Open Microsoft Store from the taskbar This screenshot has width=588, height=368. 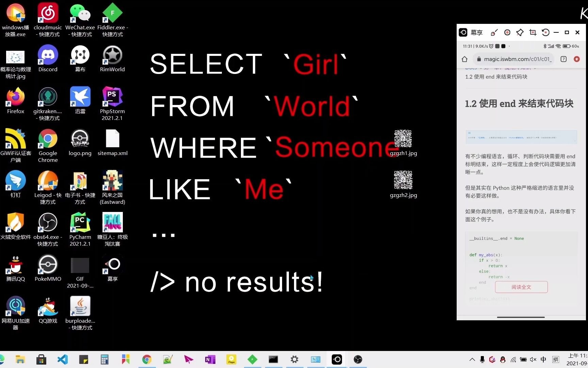pyautogui.click(x=42, y=359)
